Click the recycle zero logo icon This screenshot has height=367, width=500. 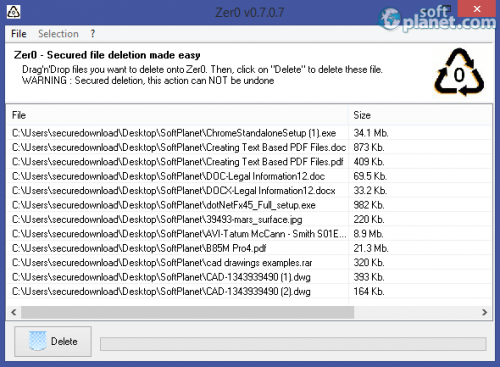click(x=459, y=72)
